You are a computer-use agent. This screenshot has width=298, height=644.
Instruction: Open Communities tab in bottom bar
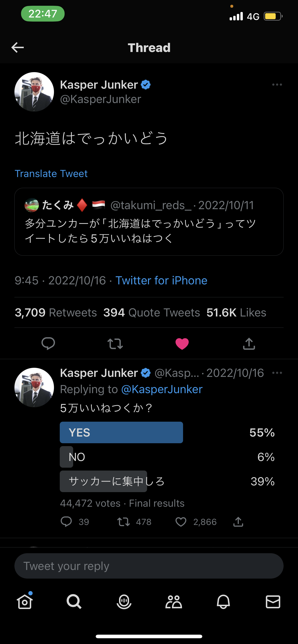click(x=173, y=602)
